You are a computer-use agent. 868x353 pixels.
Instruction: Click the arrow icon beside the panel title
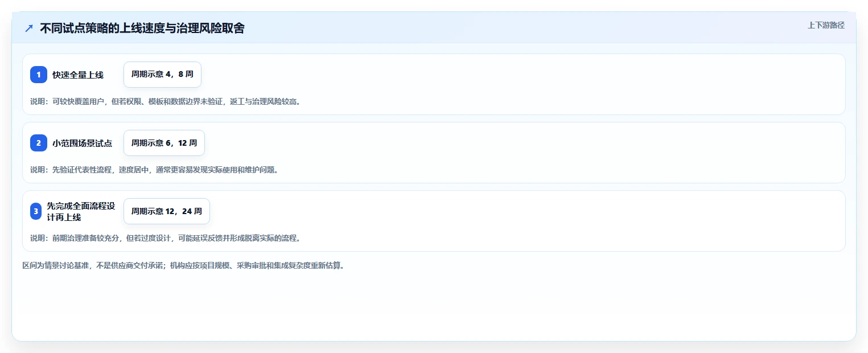[x=29, y=28]
